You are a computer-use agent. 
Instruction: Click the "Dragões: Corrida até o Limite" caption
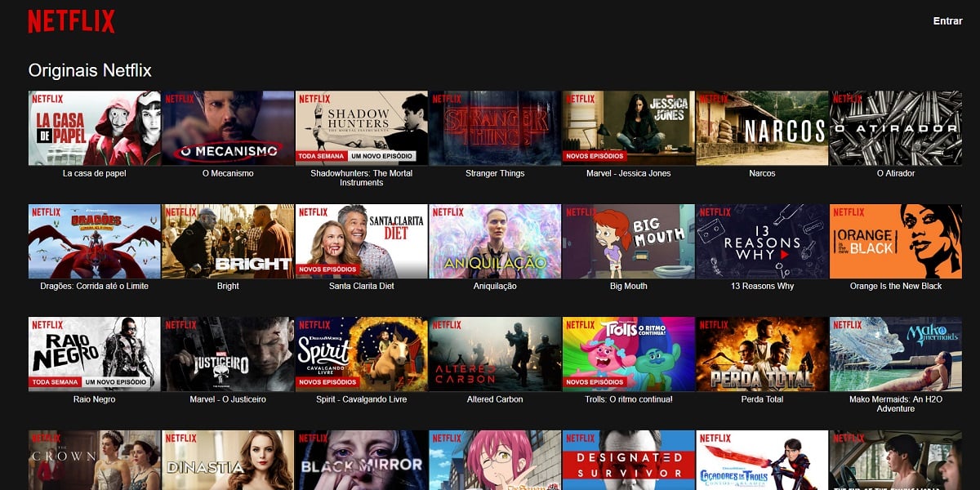(x=95, y=287)
